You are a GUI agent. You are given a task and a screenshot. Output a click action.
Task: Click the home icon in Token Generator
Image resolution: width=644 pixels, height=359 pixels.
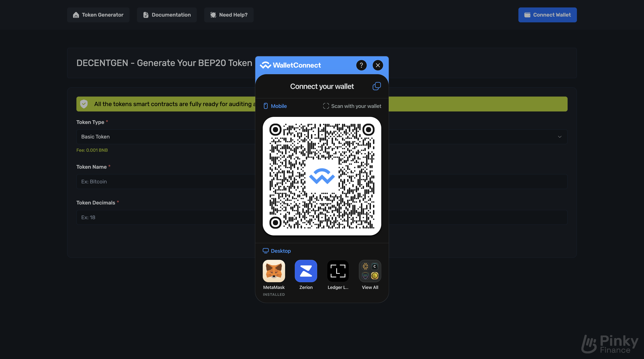[x=76, y=15]
